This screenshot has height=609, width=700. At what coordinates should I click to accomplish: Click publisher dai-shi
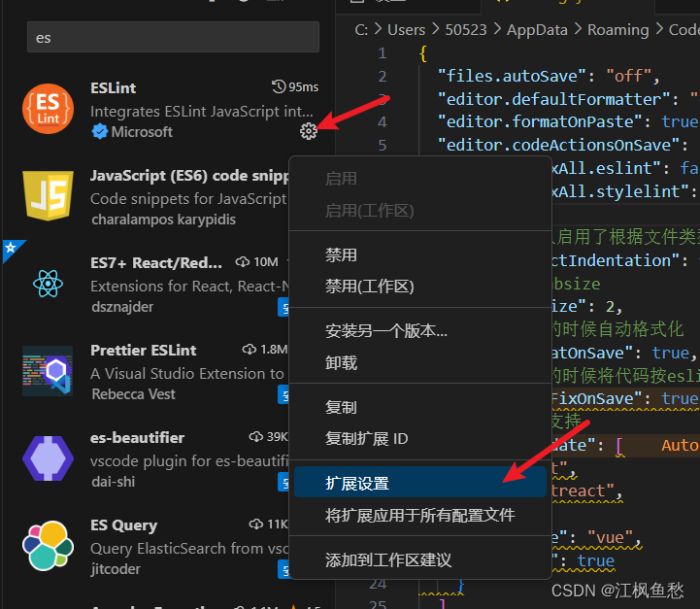coord(113,482)
